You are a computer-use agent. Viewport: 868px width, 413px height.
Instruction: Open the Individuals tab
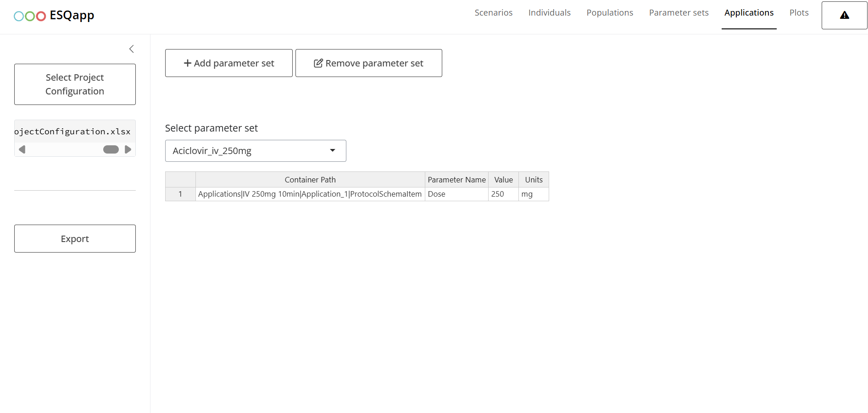(549, 13)
